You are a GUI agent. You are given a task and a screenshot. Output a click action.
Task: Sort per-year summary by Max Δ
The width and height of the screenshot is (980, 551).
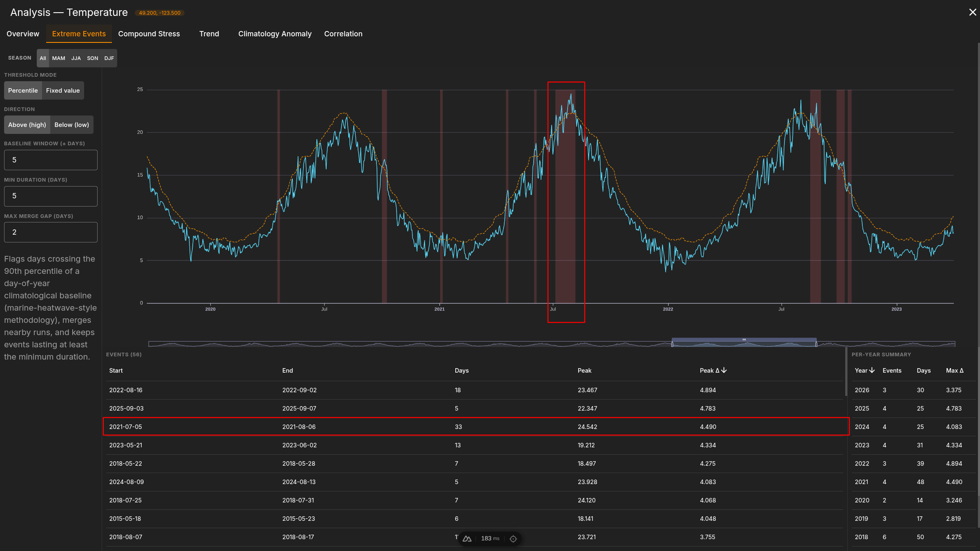955,371
